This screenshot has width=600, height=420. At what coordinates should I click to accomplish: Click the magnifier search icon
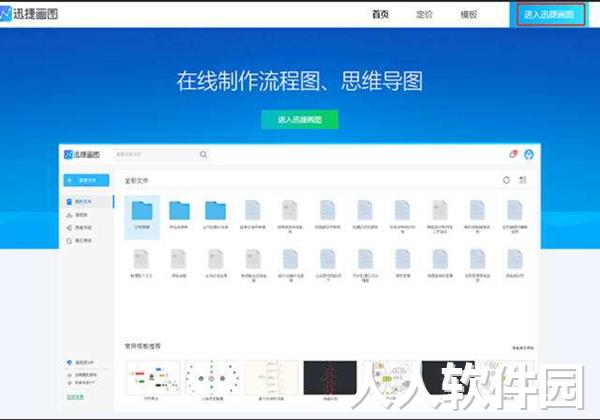coord(204,155)
